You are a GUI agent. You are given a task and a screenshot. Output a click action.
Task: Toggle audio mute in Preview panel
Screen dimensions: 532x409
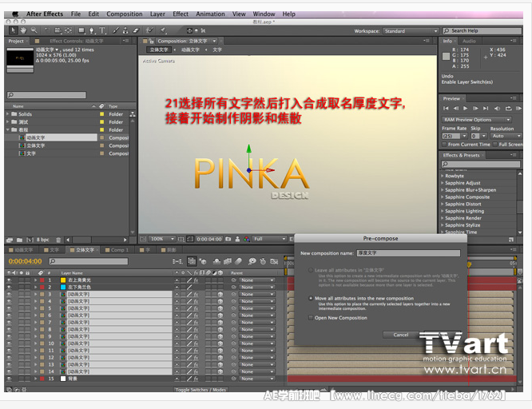point(497,109)
